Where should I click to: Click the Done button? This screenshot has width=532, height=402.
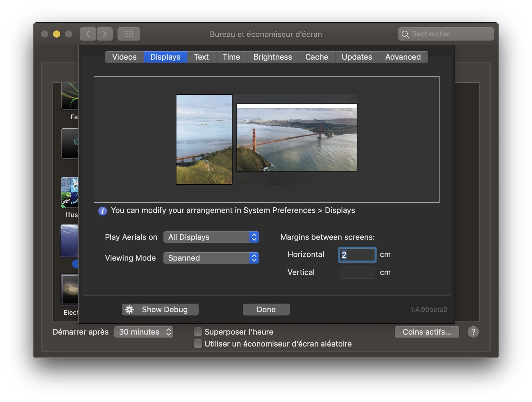tap(266, 310)
